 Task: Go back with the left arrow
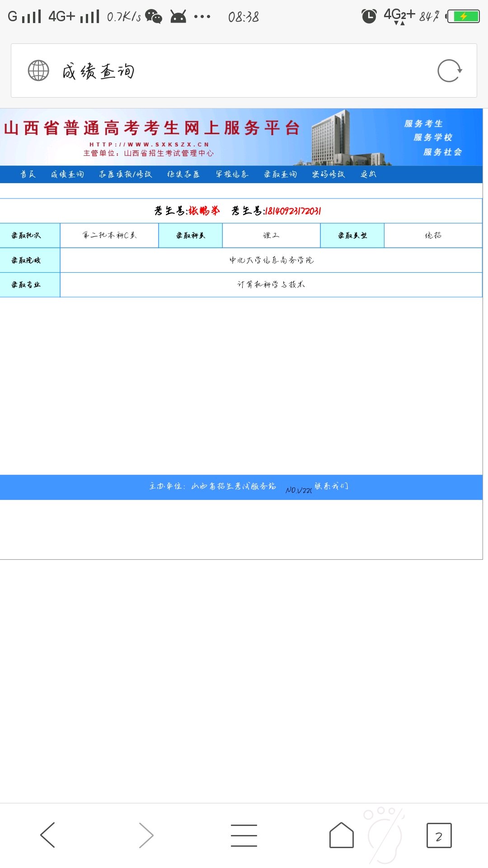point(47,835)
